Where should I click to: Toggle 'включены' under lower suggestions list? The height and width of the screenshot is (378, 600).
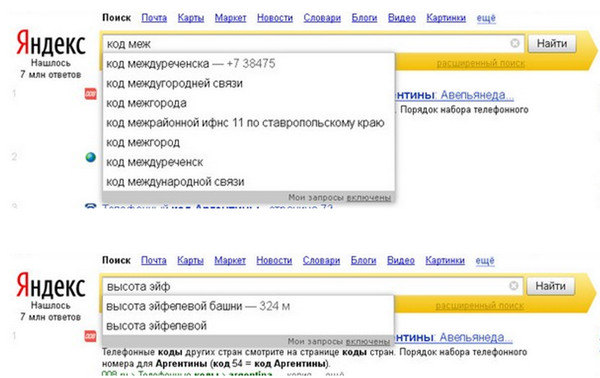click(368, 341)
